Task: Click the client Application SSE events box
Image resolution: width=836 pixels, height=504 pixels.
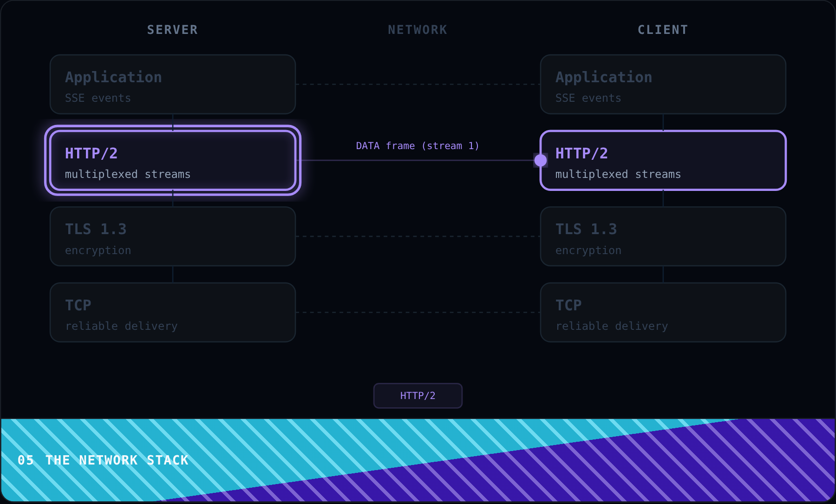Action: (663, 84)
